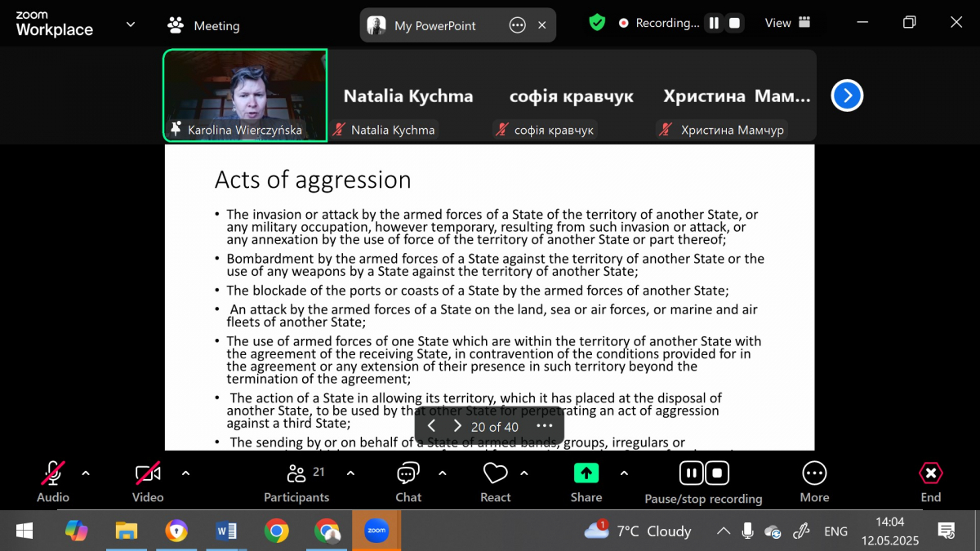This screenshot has height=551, width=980.
Task: Open the Zoom Workplace dropdown chevron
Action: [131, 24]
